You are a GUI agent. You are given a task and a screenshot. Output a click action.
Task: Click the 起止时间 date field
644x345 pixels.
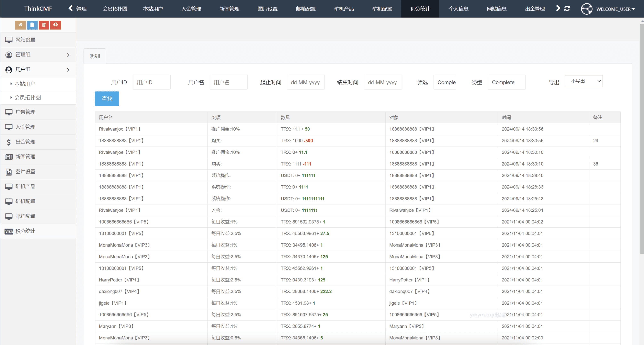(x=306, y=82)
